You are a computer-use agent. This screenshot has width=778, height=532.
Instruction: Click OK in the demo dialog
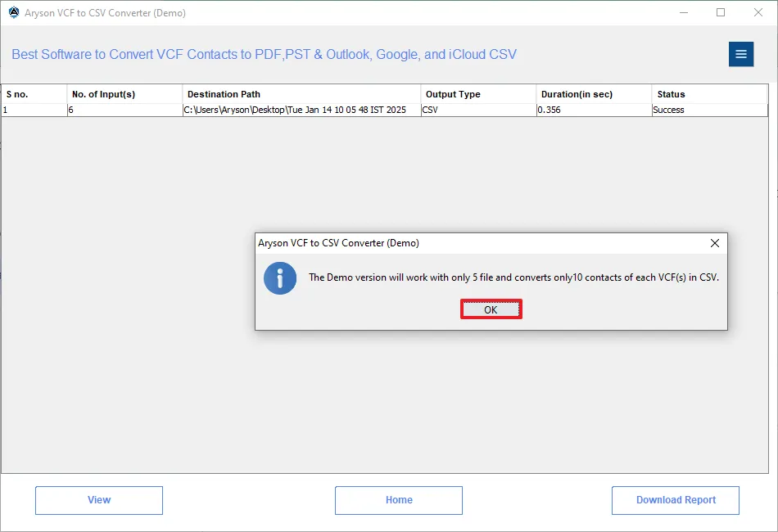click(x=491, y=309)
